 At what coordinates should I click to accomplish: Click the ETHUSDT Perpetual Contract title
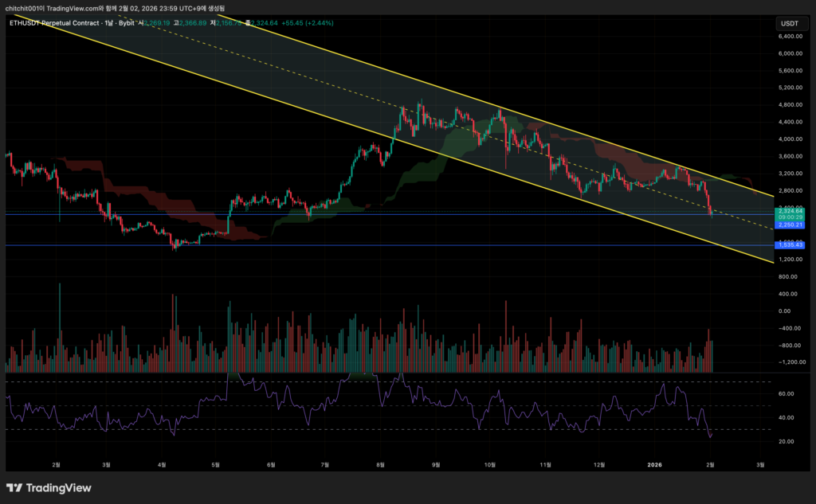click(54, 23)
